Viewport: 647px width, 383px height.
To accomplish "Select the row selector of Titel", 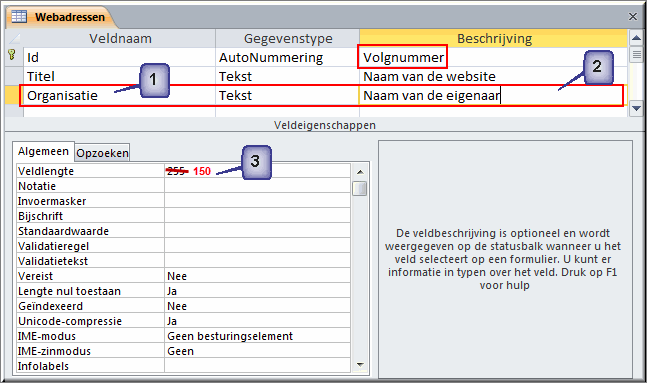I will coord(14,76).
